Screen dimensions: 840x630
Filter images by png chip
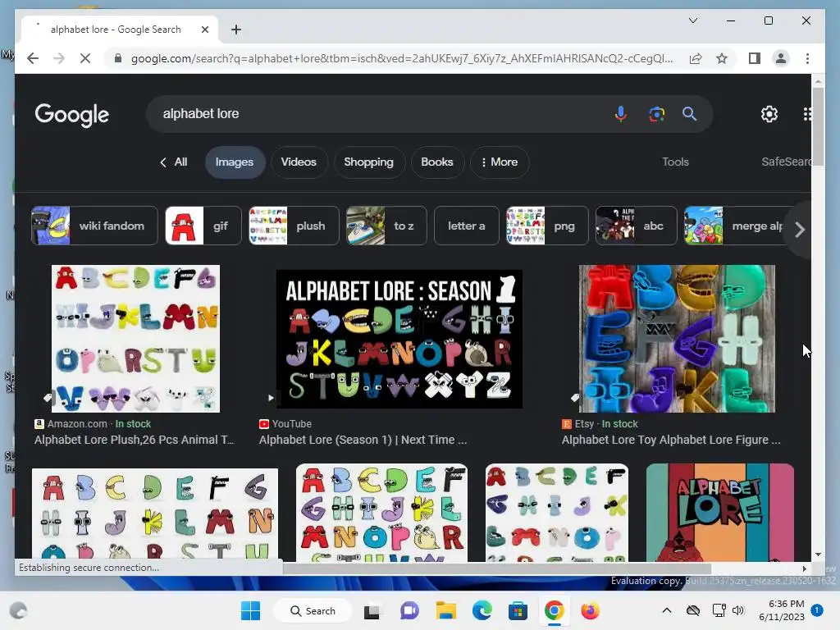547,226
